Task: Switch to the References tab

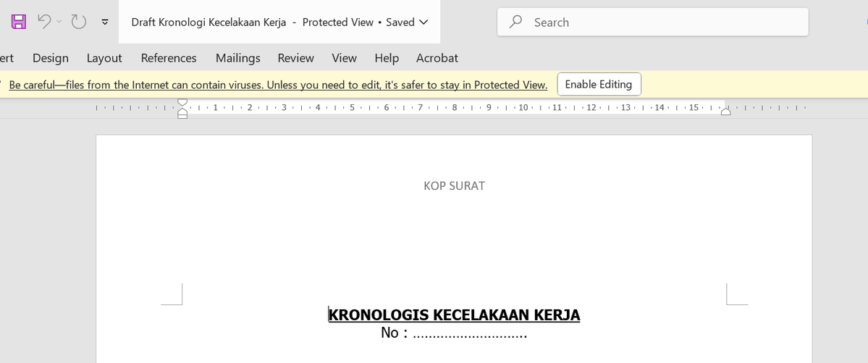Action: [x=169, y=58]
